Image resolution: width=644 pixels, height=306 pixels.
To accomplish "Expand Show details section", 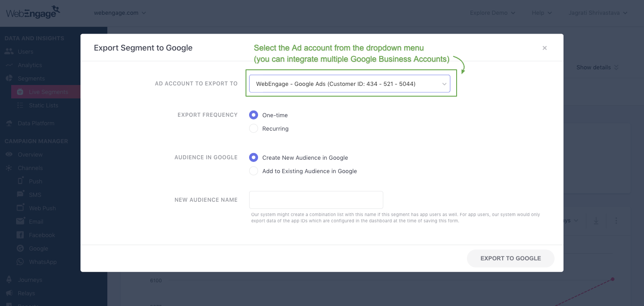I will coord(597,68).
